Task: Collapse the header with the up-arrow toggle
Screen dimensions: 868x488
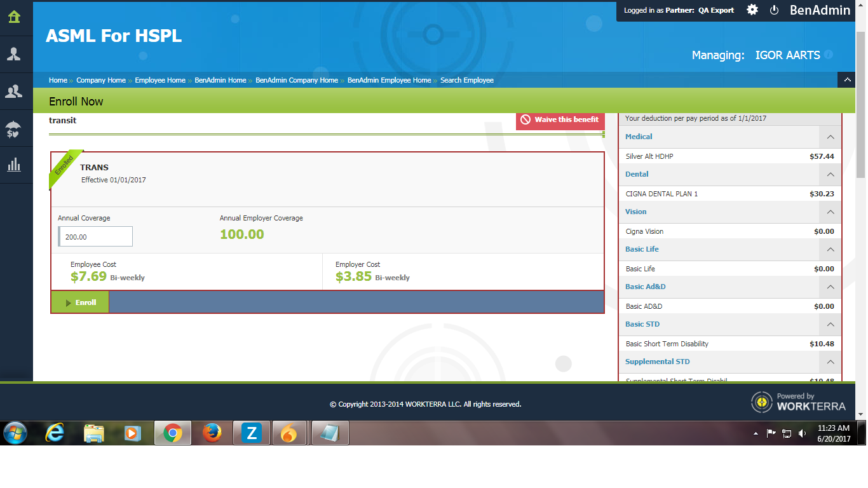Action: tap(846, 80)
